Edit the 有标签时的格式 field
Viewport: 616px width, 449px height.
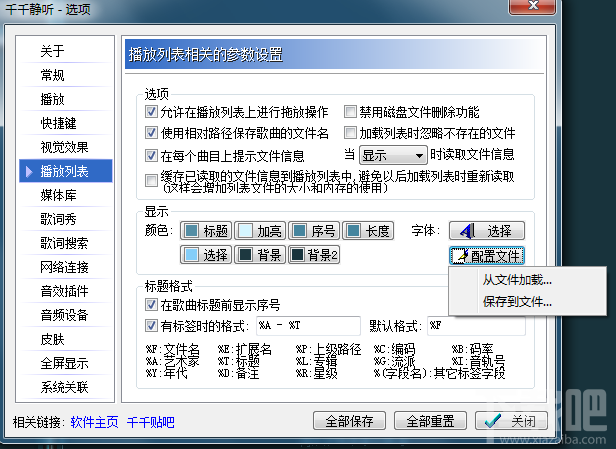click(308, 326)
